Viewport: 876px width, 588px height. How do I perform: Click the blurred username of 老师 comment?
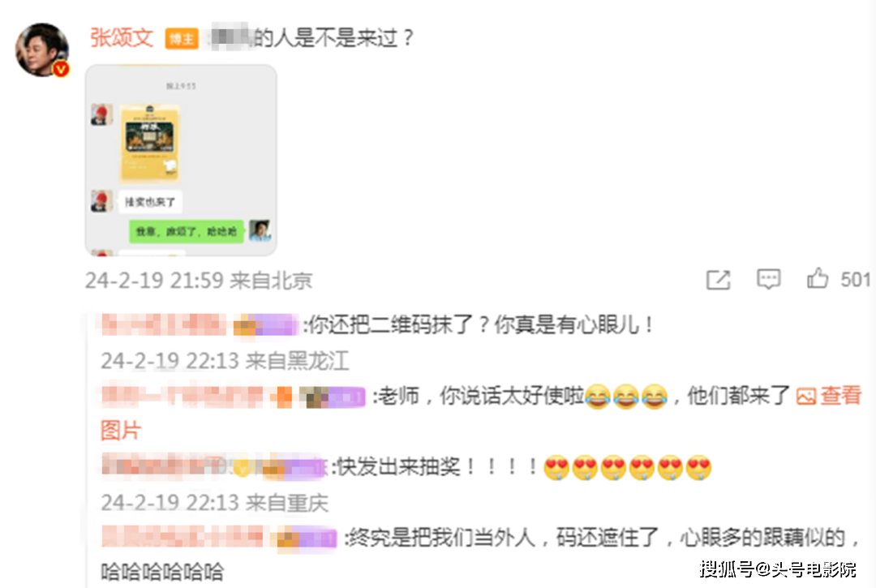click(182, 397)
